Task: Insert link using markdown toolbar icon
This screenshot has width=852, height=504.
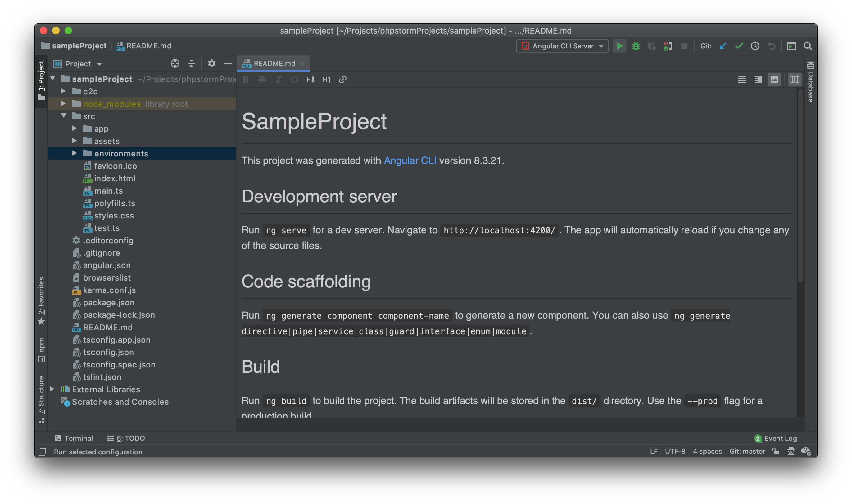Action: (x=342, y=79)
